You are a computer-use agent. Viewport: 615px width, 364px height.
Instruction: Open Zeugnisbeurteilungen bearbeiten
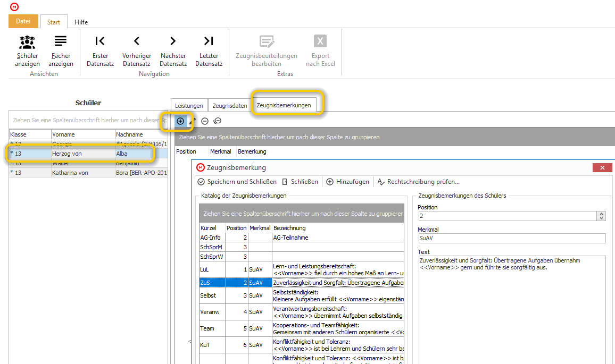coord(267,51)
